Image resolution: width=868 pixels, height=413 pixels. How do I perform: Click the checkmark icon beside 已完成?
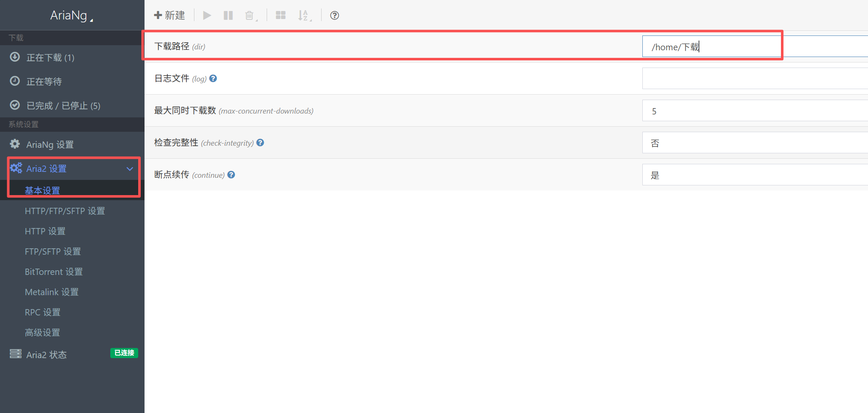pos(15,105)
